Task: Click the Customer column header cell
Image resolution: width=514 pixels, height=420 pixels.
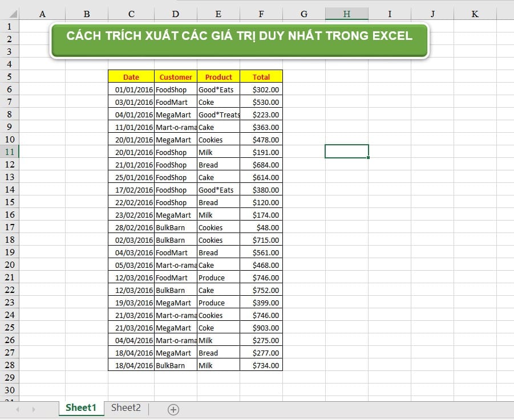Action: (x=176, y=77)
